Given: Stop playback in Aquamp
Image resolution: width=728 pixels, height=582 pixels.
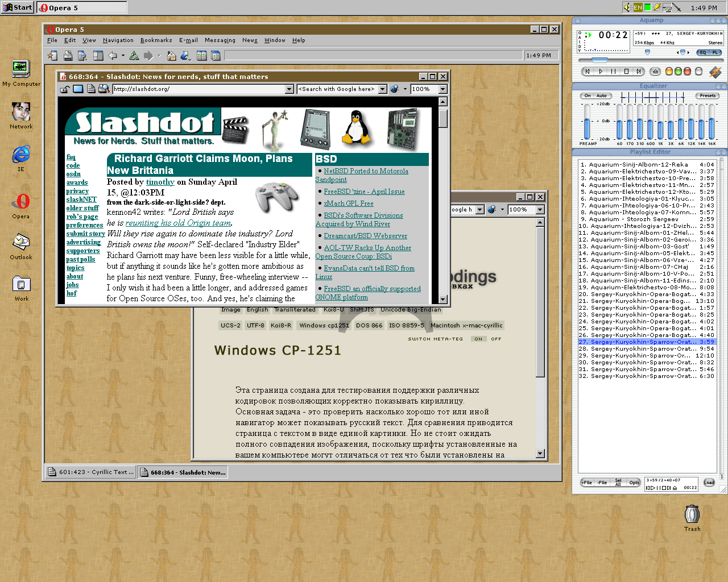Looking at the screenshot, I should click(x=626, y=72).
